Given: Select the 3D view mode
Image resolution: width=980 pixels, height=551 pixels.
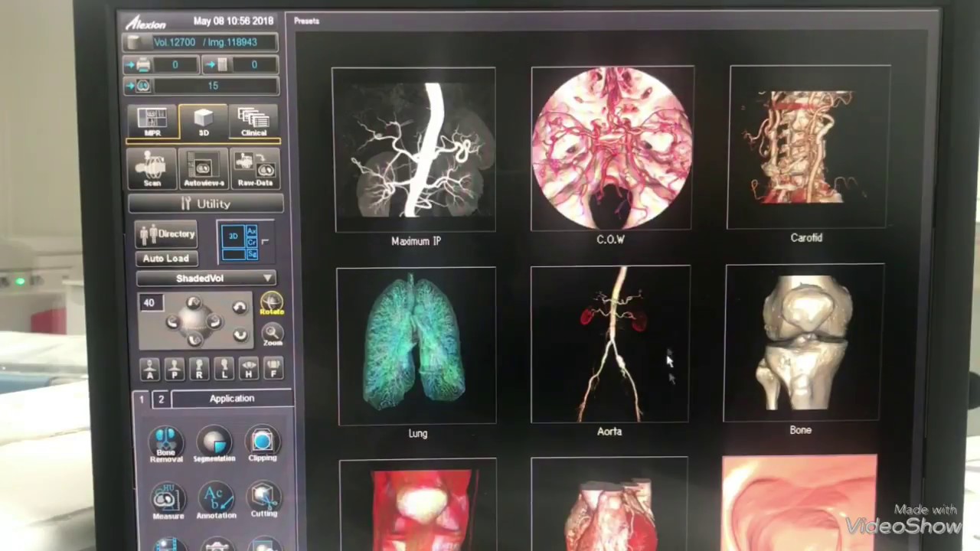Looking at the screenshot, I should click(x=204, y=122).
